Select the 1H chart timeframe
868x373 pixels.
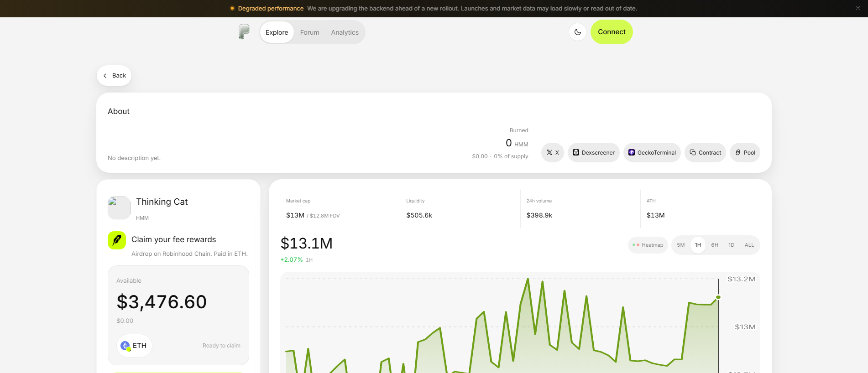point(698,245)
